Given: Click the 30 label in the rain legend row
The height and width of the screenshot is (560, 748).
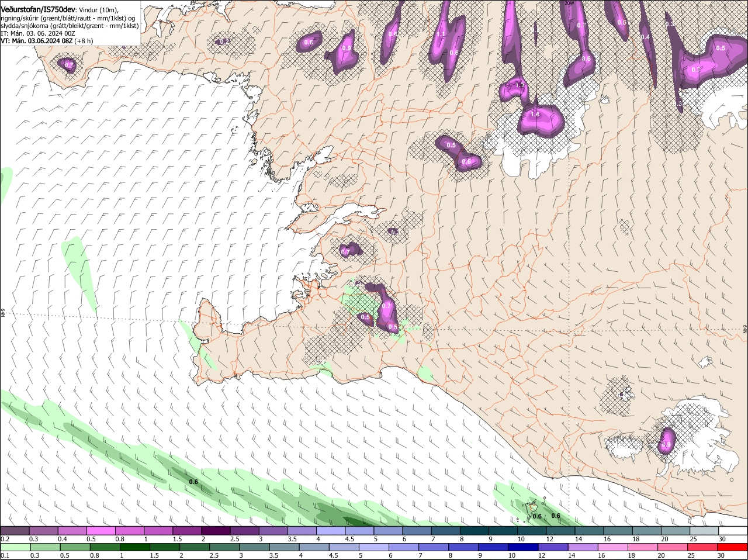Looking at the screenshot, I should [x=721, y=555].
